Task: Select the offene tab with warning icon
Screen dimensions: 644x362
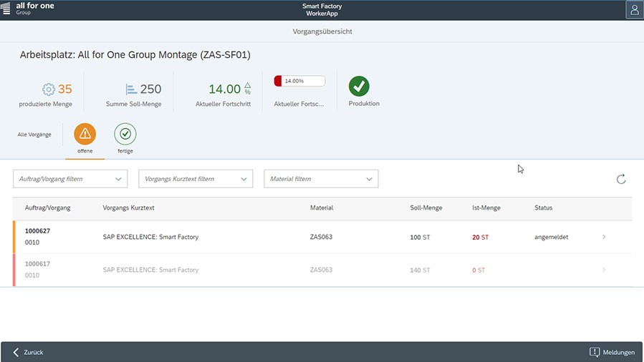Action: (x=85, y=134)
